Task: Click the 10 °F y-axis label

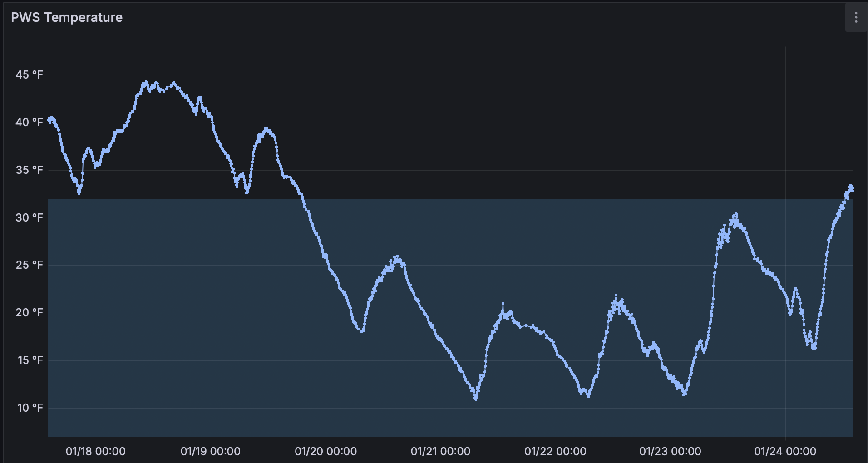Action: 30,408
